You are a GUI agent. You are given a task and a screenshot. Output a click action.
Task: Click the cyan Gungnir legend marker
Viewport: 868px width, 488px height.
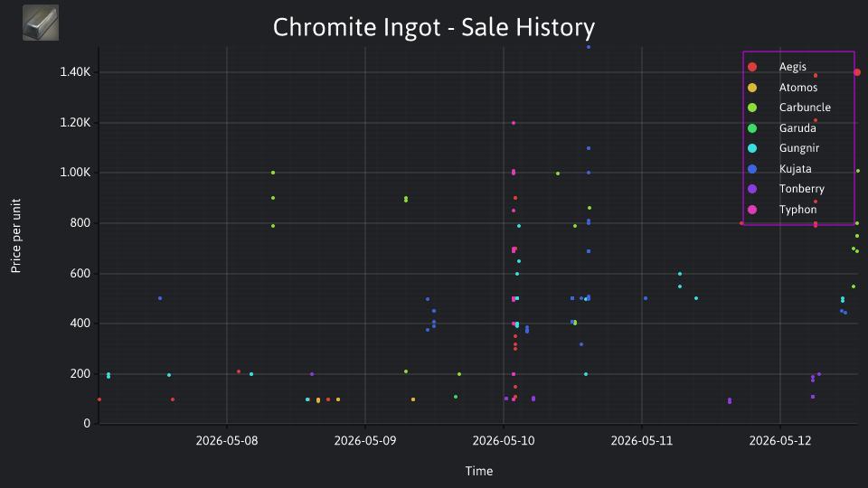coord(752,148)
